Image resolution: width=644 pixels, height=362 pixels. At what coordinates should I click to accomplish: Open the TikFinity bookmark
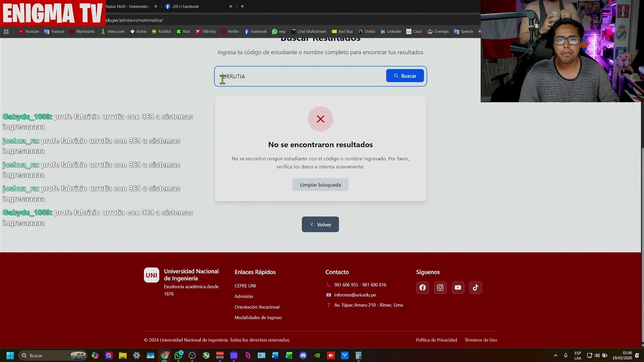click(x=205, y=31)
